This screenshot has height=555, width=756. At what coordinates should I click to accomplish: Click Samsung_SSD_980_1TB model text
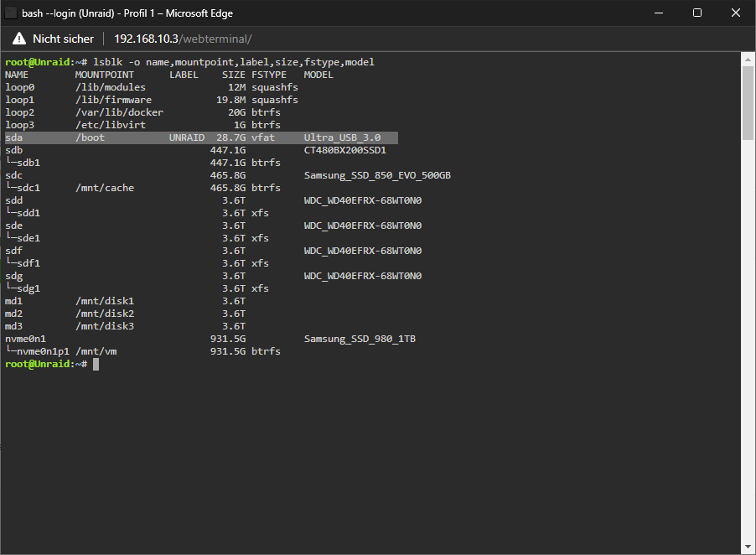360,339
